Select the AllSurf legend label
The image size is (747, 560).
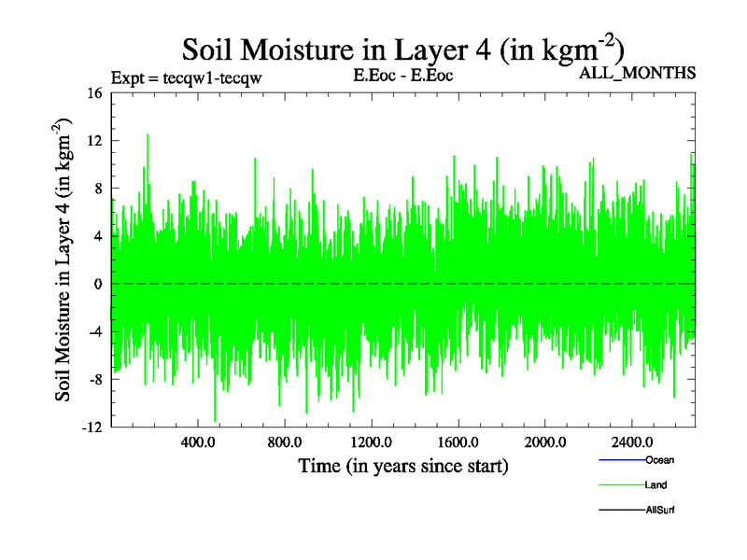tap(660, 511)
